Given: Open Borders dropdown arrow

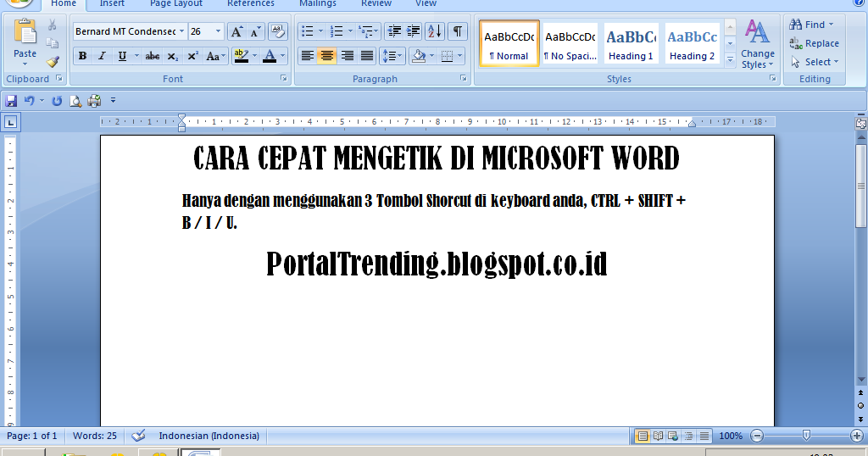Looking at the screenshot, I should [x=460, y=56].
